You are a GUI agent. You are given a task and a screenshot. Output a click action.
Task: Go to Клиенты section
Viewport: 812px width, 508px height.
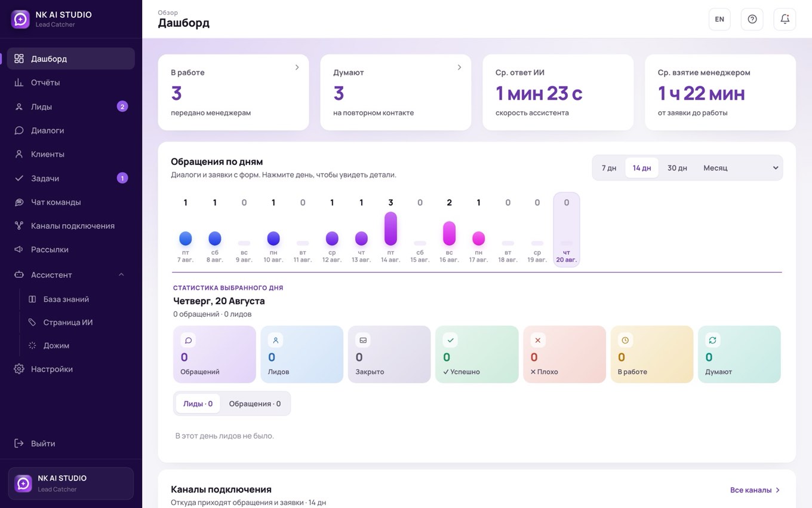click(x=71, y=154)
